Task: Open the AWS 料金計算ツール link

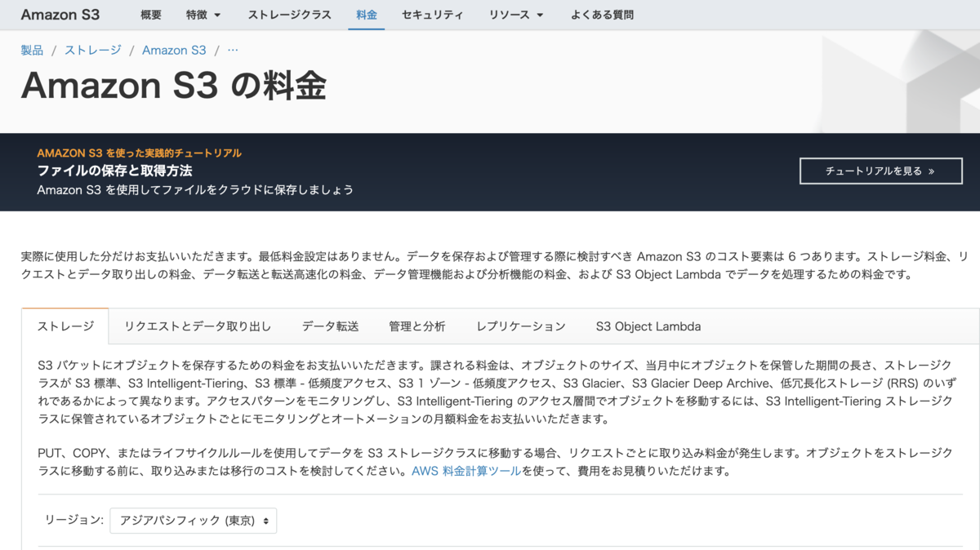Action: [466, 471]
